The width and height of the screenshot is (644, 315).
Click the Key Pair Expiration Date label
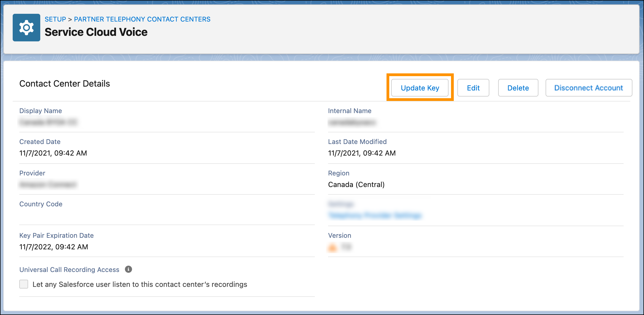pos(57,236)
